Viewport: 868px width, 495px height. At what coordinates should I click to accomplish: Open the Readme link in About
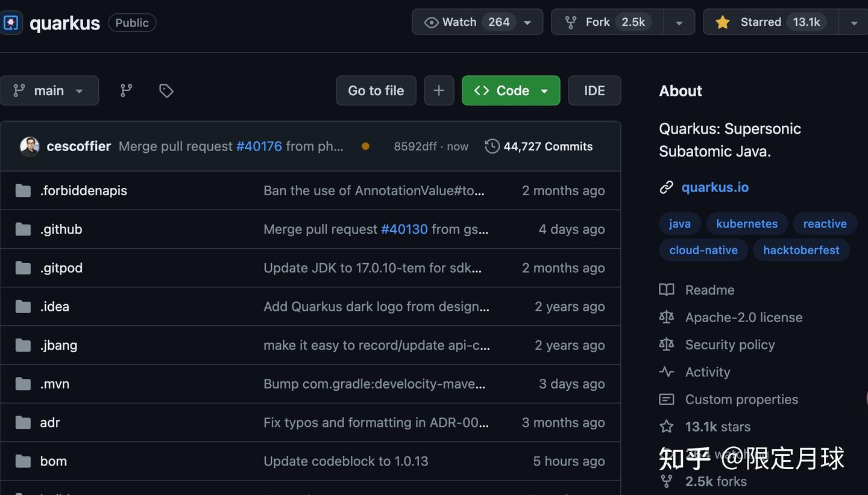[710, 290]
